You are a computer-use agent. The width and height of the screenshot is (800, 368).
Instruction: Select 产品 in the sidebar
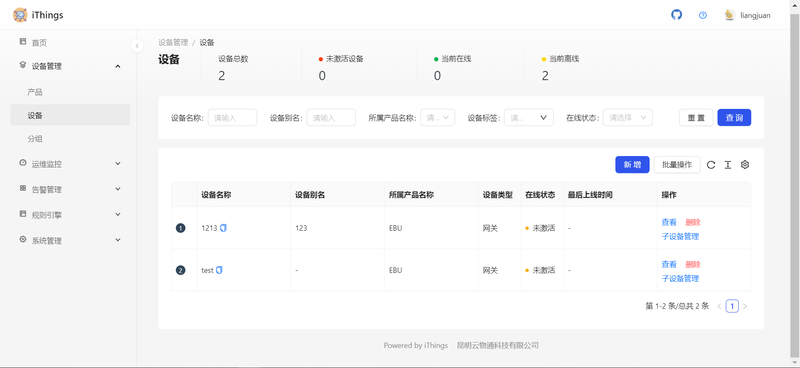click(70, 92)
